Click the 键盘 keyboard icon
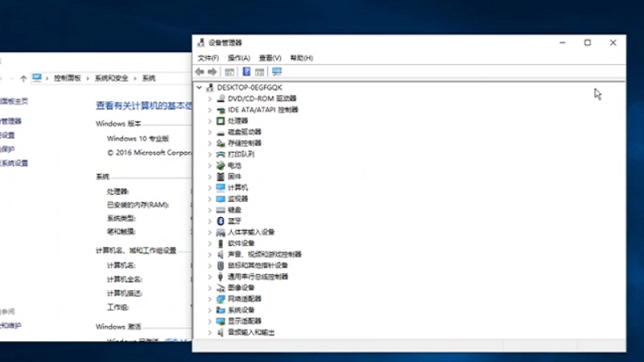The image size is (644, 362). point(221,210)
